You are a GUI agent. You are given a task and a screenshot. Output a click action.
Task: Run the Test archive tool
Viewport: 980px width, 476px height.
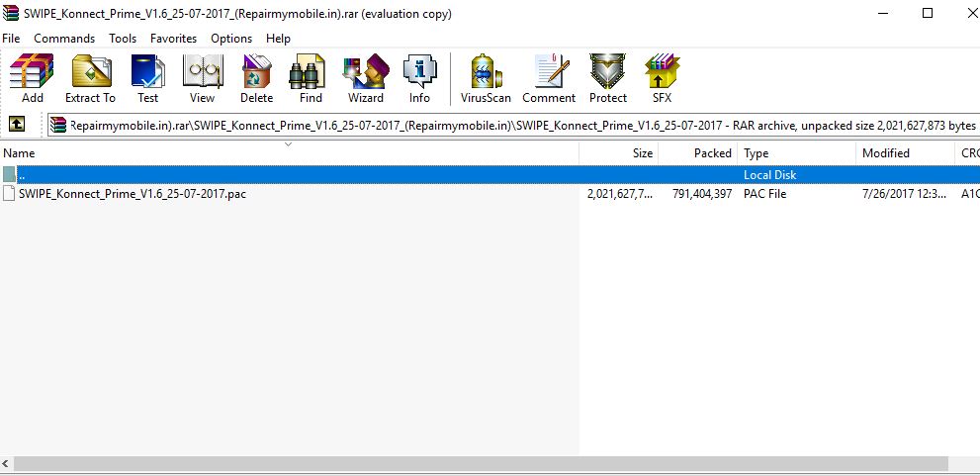click(148, 78)
